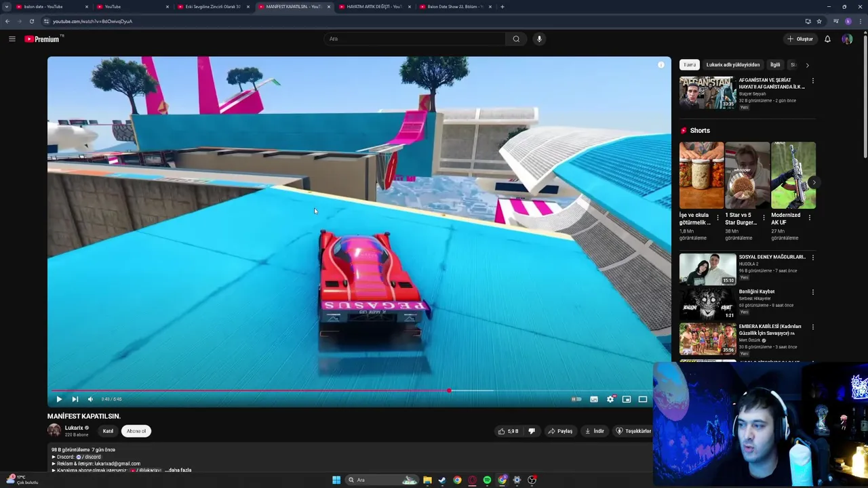
Task: Subscribe with Abone ol button
Action: (136, 431)
